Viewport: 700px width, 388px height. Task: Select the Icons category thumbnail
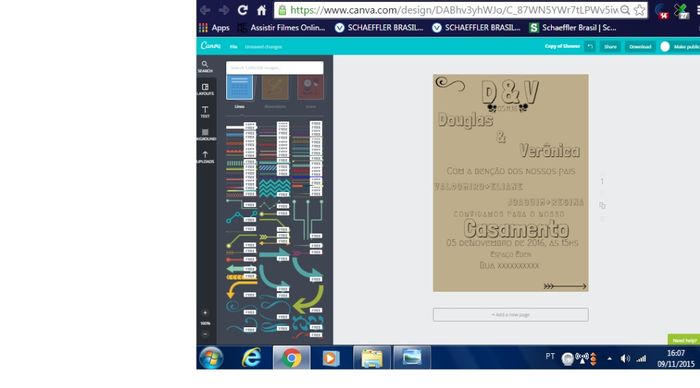pos(310,88)
